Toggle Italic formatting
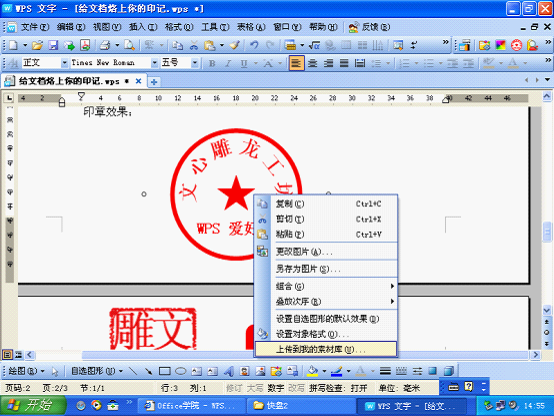The width and height of the screenshot is (554, 416). [228, 63]
